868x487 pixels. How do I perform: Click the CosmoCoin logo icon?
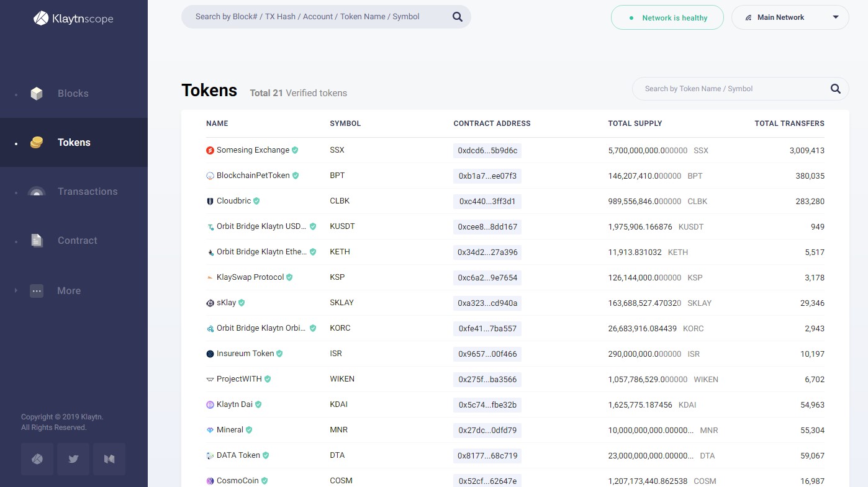tap(210, 481)
